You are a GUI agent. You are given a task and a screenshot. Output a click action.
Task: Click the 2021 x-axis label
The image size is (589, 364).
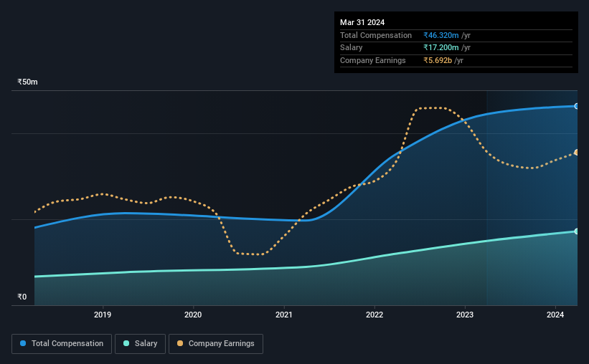(x=283, y=315)
